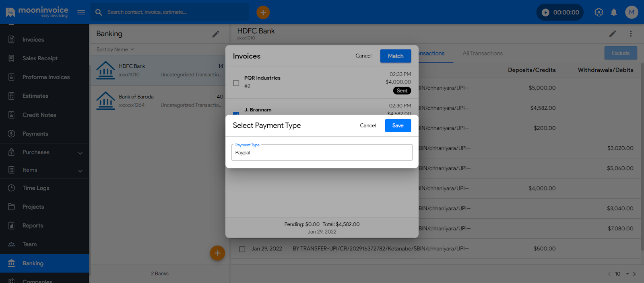
Task: Click the mooninvoice logo
Action: (37, 12)
